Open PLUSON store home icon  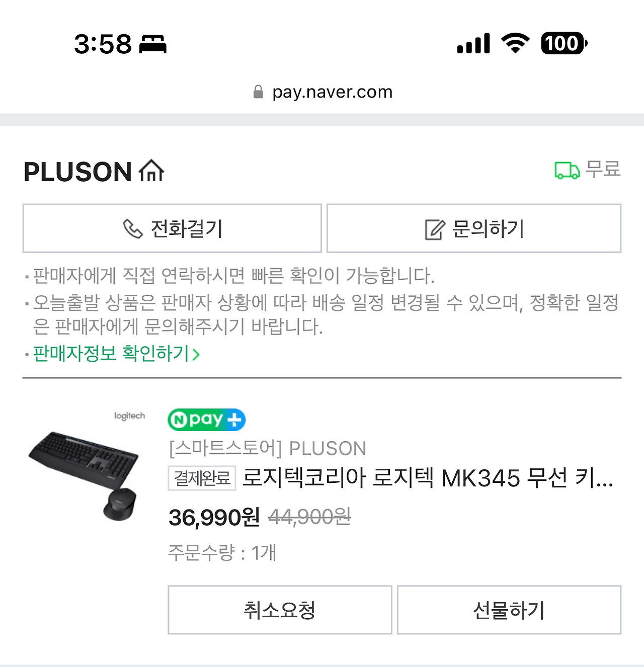[151, 171]
